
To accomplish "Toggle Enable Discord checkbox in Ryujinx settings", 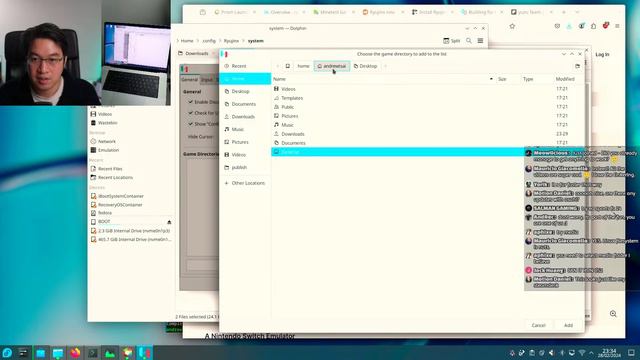I will click(190, 102).
